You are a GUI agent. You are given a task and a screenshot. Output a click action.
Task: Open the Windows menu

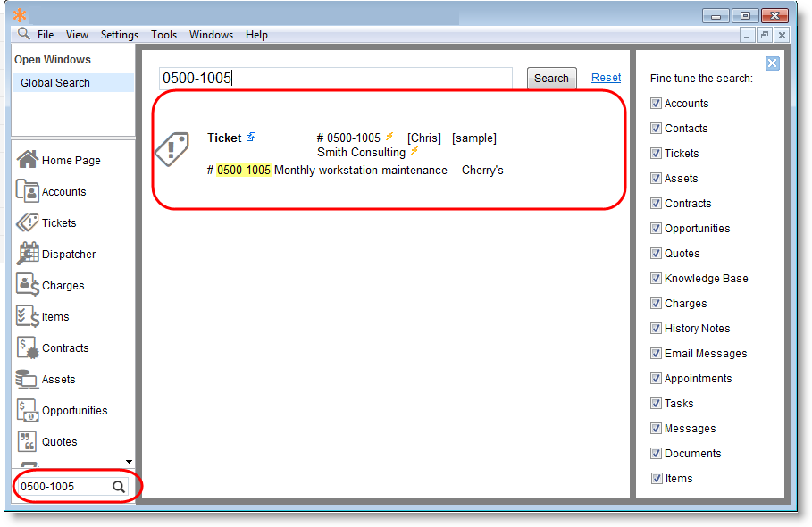pos(211,35)
